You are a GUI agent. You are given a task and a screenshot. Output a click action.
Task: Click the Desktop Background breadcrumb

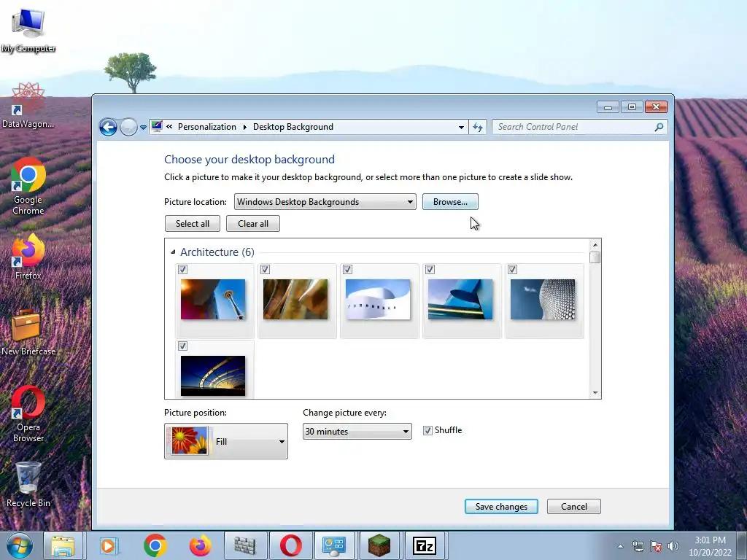pos(293,127)
